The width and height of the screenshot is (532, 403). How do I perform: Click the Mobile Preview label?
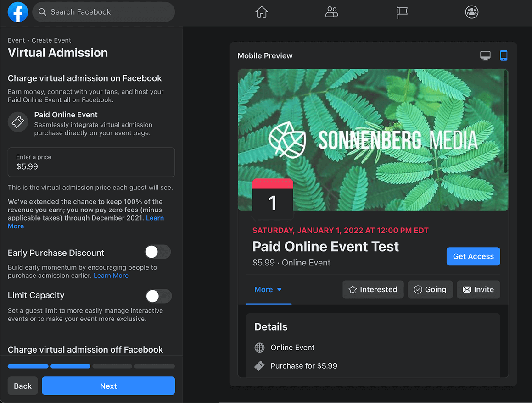coord(265,55)
